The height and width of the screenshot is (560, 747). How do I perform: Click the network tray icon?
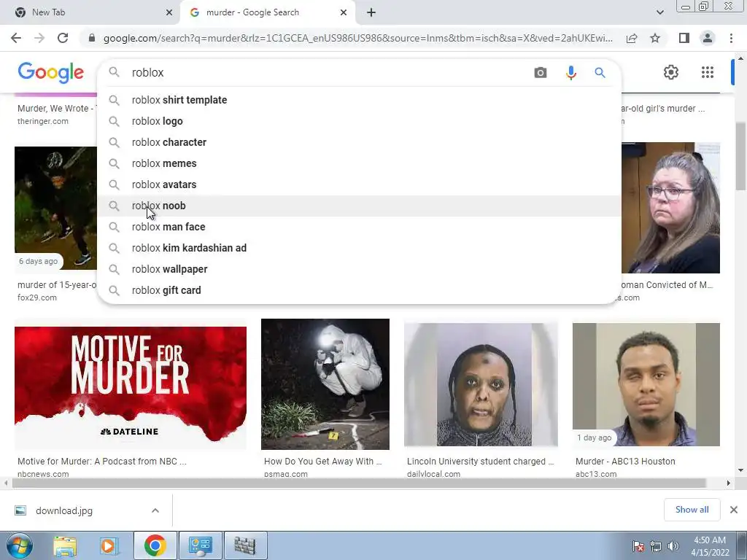coord(656,546)
